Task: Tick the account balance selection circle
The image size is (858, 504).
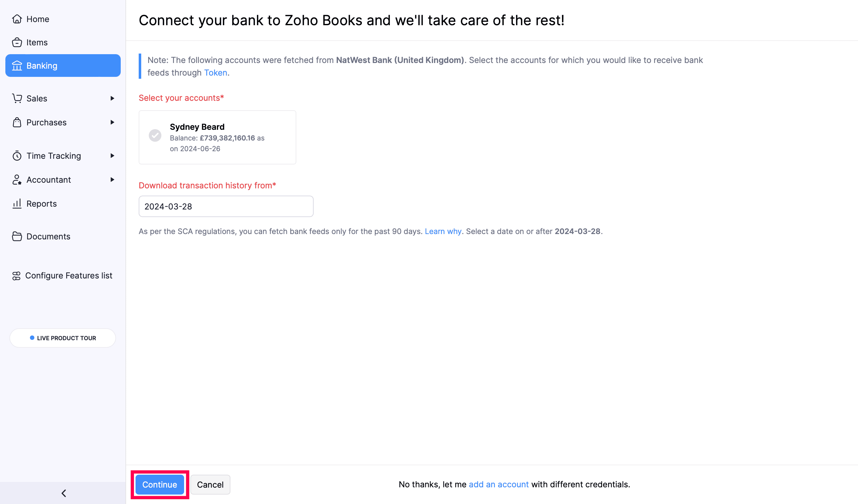Action: (155, 136)
